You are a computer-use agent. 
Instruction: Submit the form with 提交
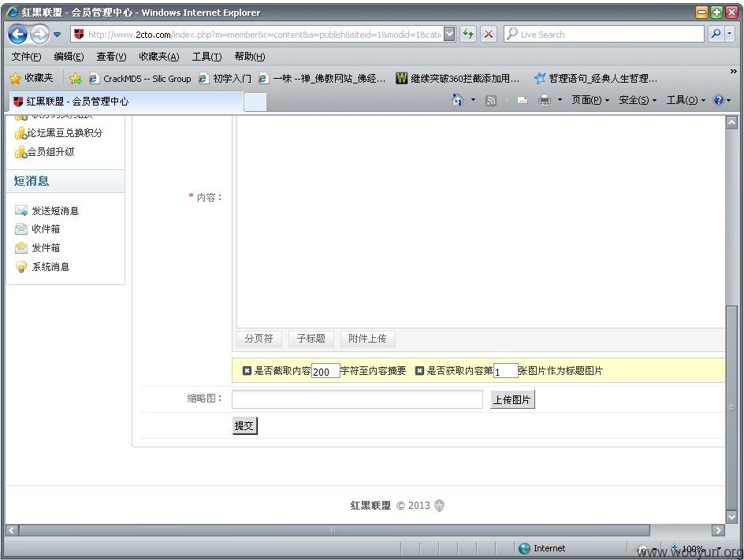click(x=244, y=425)
